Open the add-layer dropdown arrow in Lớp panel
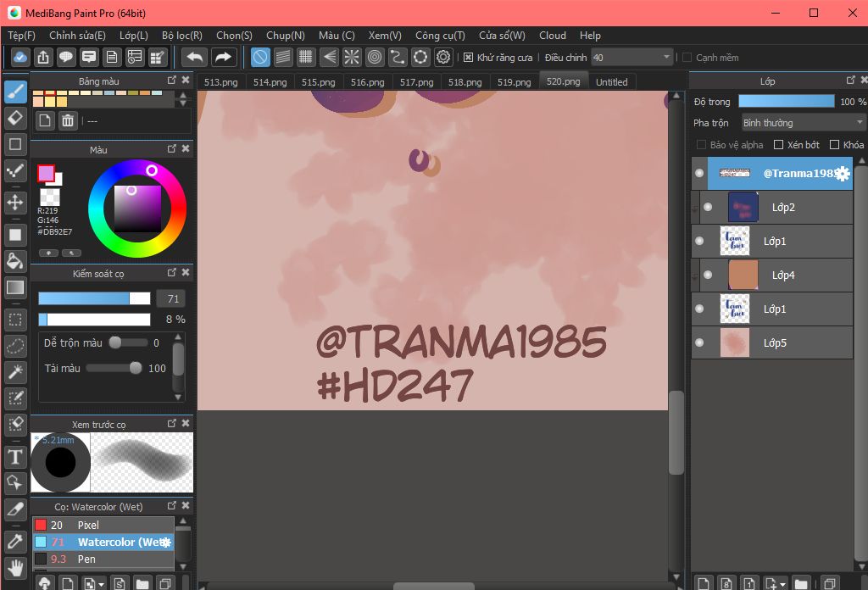Image resolution: width=868 pixels, height=590 pixels. 782,584
